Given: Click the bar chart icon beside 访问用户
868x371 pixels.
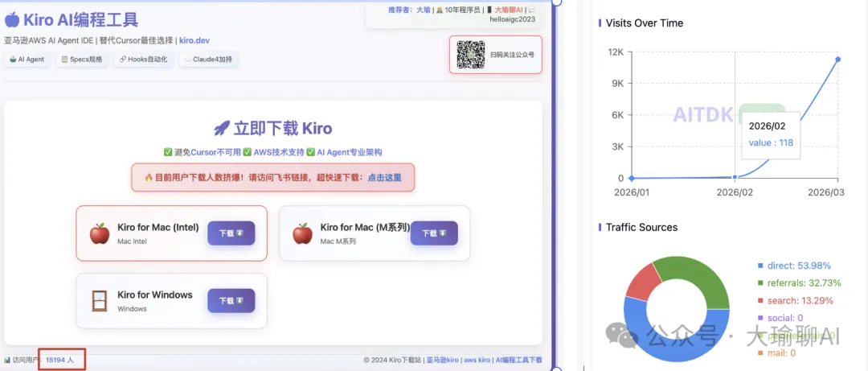Looking at the screenshot, I should [x=7, y=360].
